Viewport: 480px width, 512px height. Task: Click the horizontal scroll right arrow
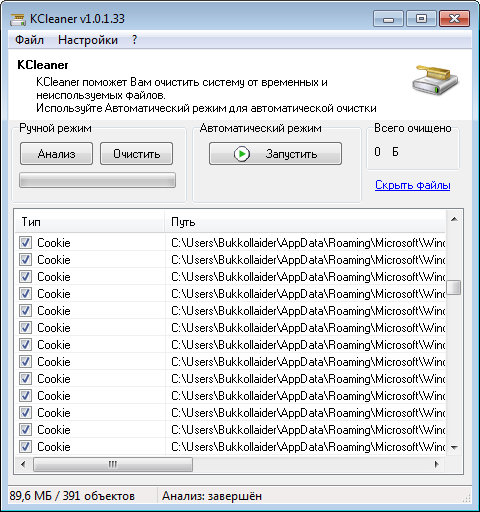[x=437, y=464]
